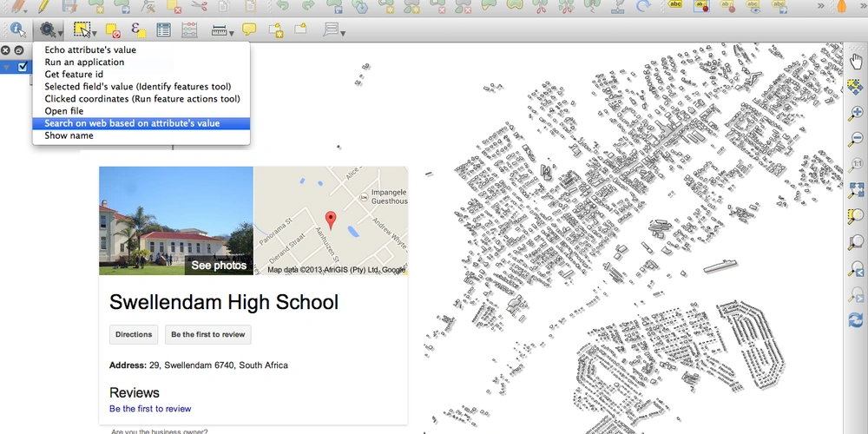Select the Pan Map hand tool
The height and width of the screenshot is (434, 868).
coord(856,61)
